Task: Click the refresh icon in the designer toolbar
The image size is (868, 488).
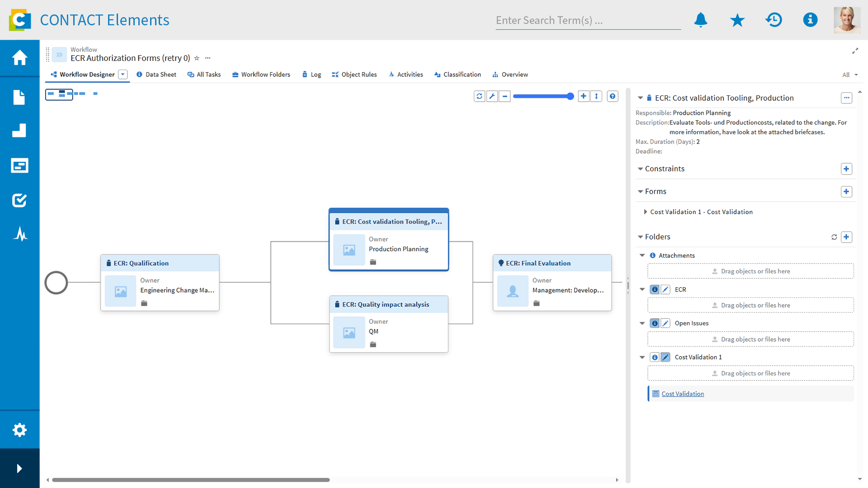Action: [x=479, y=96]
